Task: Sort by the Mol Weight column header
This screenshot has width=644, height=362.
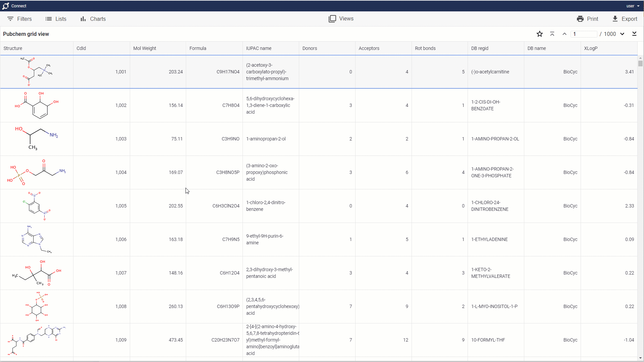Action: pyautogui.click(x=145, y=48)
